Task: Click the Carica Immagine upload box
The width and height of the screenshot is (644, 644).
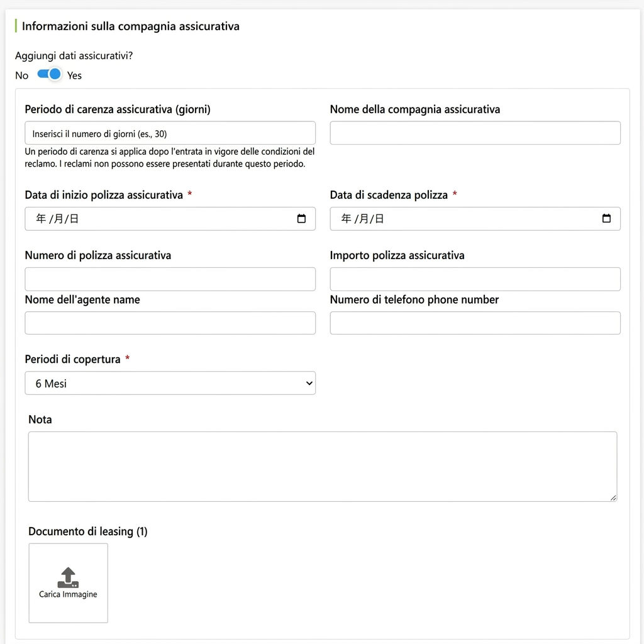Action: [68, 583]
